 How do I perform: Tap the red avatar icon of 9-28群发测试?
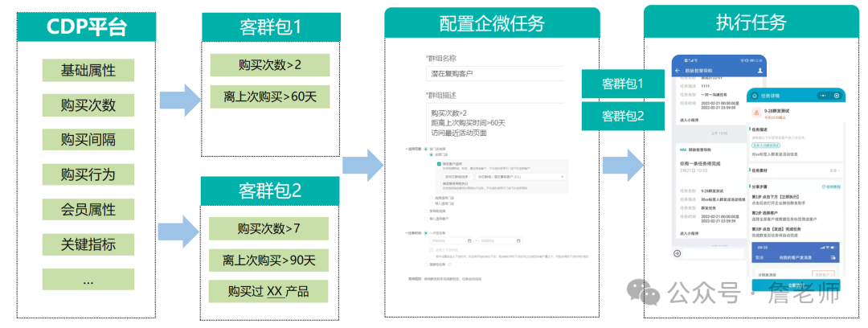click(x=756, y=113)
